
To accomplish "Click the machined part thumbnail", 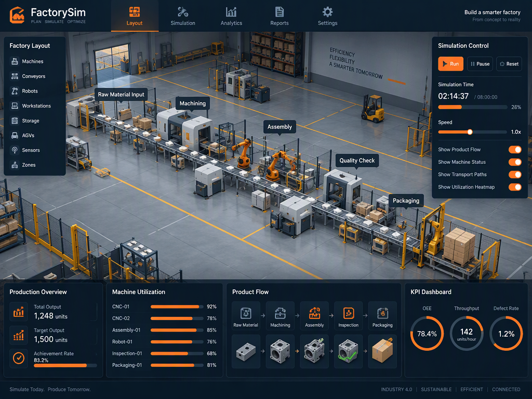I will click(x=280, y=352).
